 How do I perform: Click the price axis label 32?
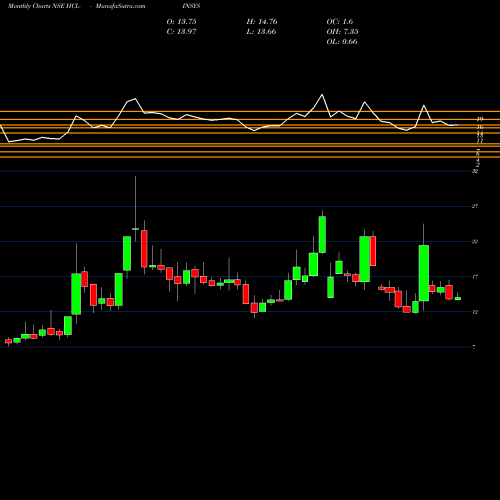click(475, 171)
